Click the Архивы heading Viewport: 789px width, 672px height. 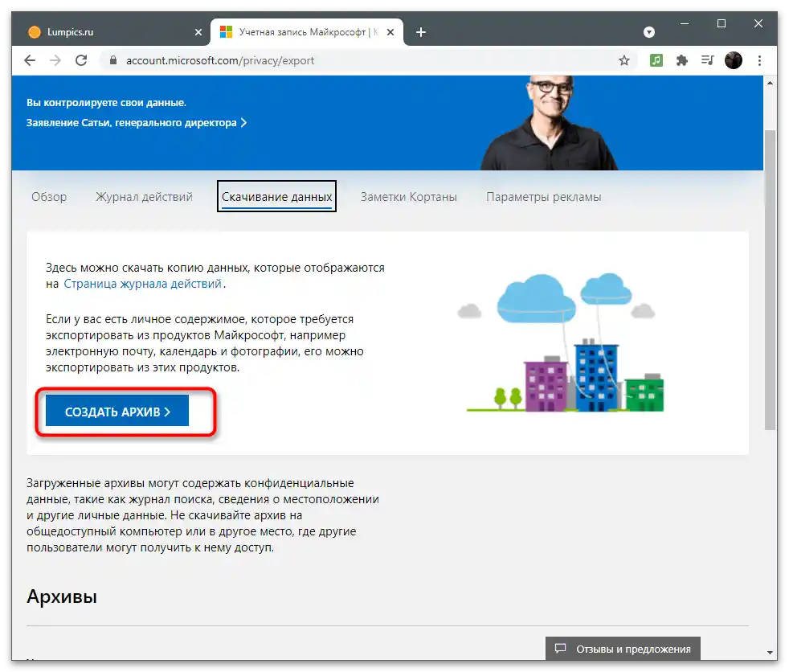(62, 596)
